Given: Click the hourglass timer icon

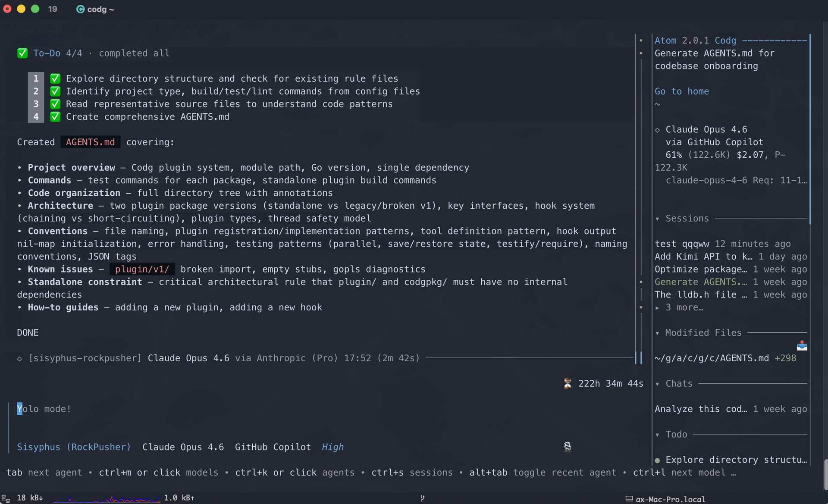Looking at the screenshot, I should [568, 383].
